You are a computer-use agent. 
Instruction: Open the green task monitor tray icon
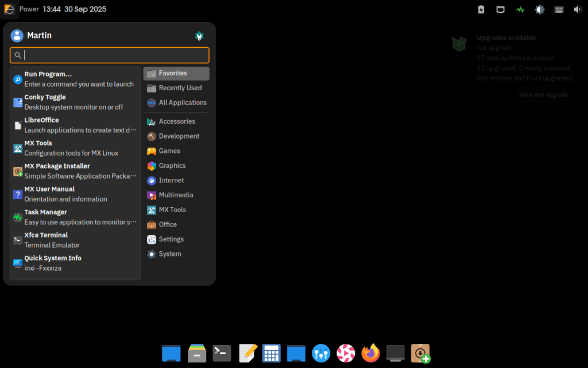pyautogui.click(x=520, y=9)
